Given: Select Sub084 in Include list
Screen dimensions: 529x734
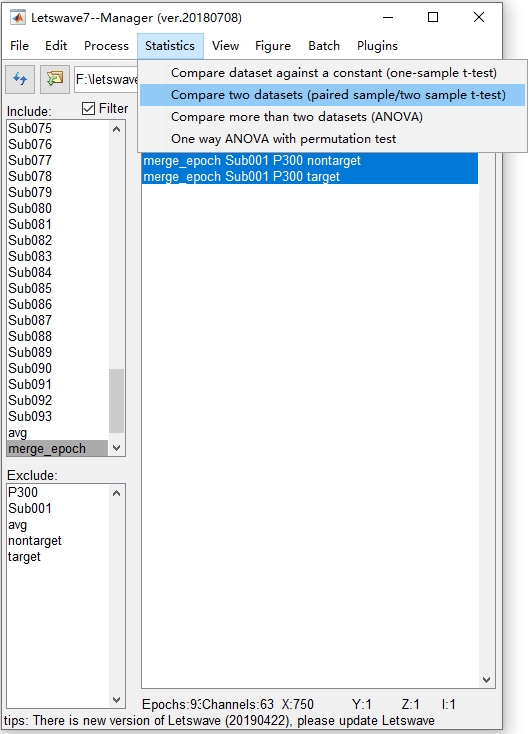Looking at the screenshot, I should [x=58, y=272].
